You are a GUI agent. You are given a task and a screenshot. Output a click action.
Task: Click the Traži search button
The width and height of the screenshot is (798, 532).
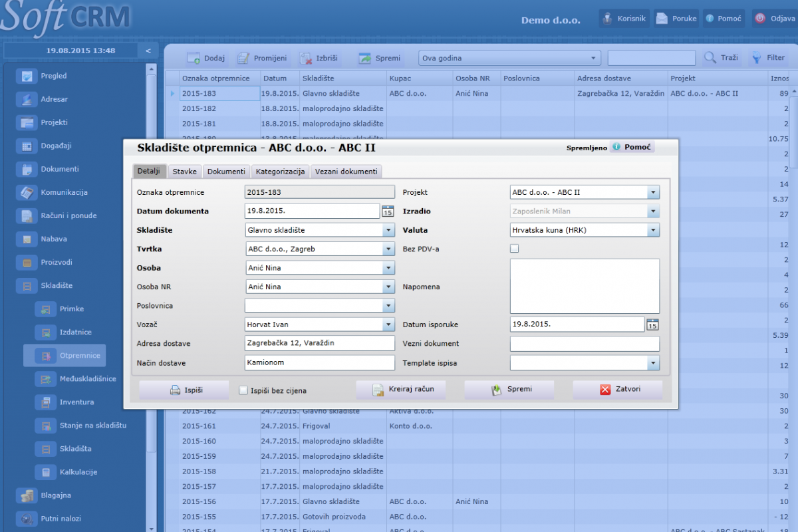click(722, 58)
